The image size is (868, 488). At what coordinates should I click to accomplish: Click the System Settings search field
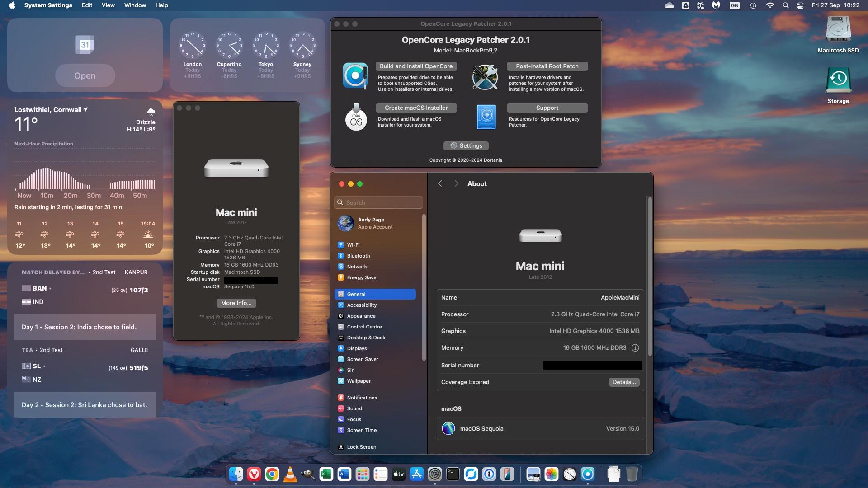(378, 202)
